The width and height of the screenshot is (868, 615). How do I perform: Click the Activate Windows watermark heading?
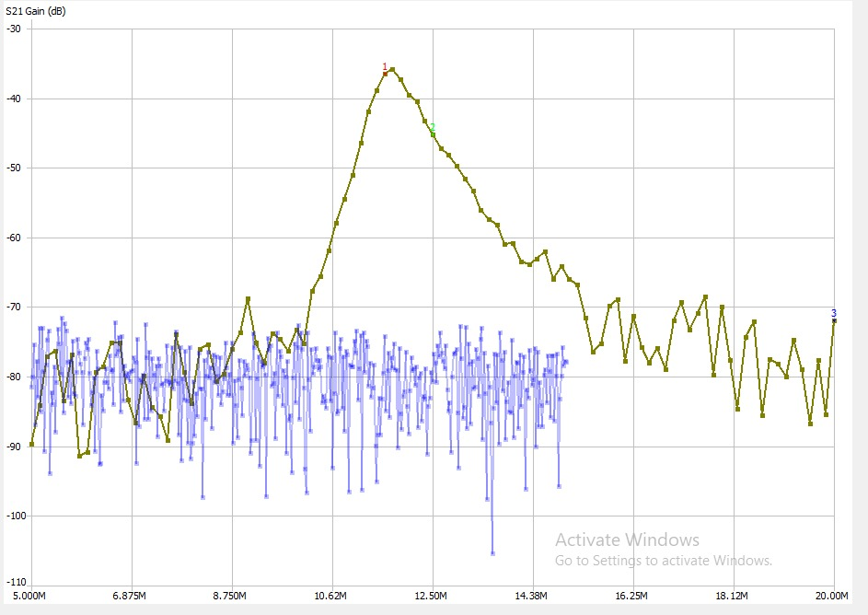(627, 540)
